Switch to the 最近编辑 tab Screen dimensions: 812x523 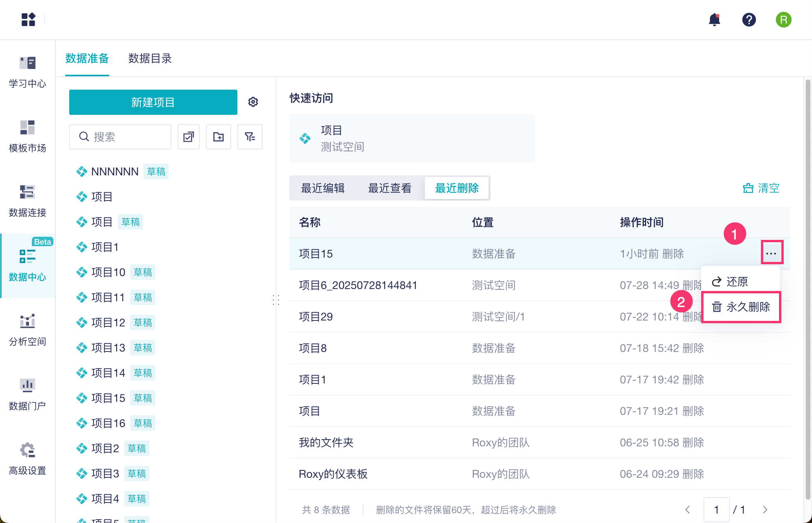(323, 188)
